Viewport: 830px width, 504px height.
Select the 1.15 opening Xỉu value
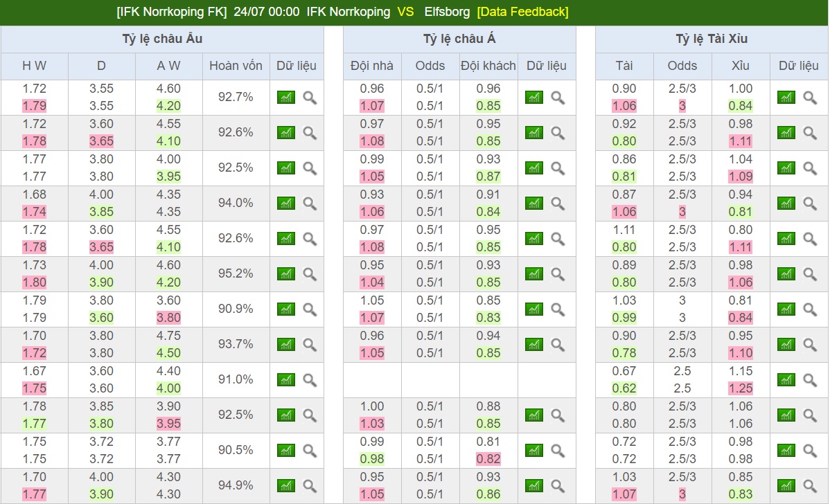coord(740,371)
